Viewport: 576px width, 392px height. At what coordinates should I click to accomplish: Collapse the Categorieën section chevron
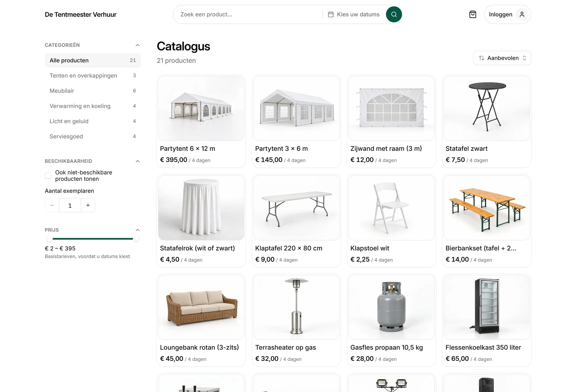[138, 45]
